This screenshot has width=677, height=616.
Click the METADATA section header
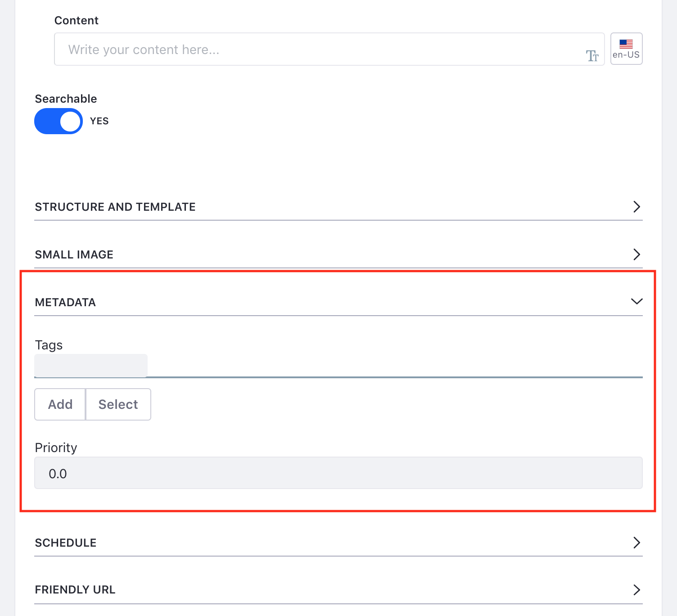(x=338, y=302)
